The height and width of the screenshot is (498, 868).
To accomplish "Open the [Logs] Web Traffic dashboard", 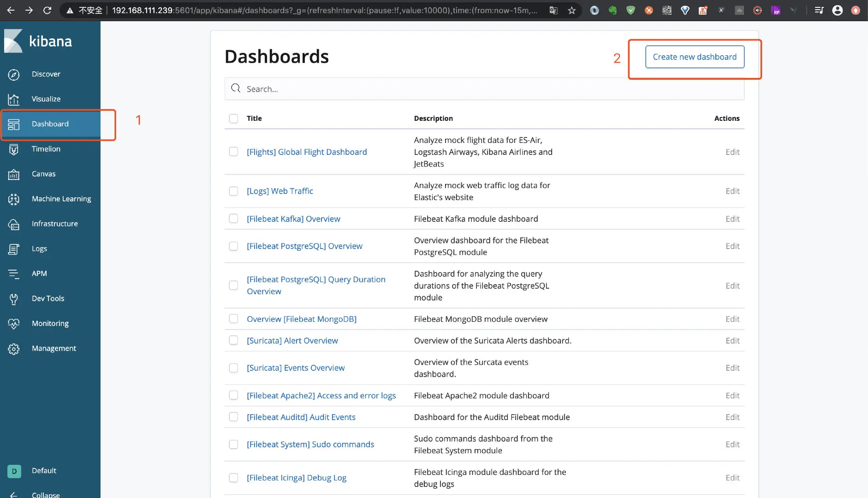I will pyautogui.click(x=280, y=191).
